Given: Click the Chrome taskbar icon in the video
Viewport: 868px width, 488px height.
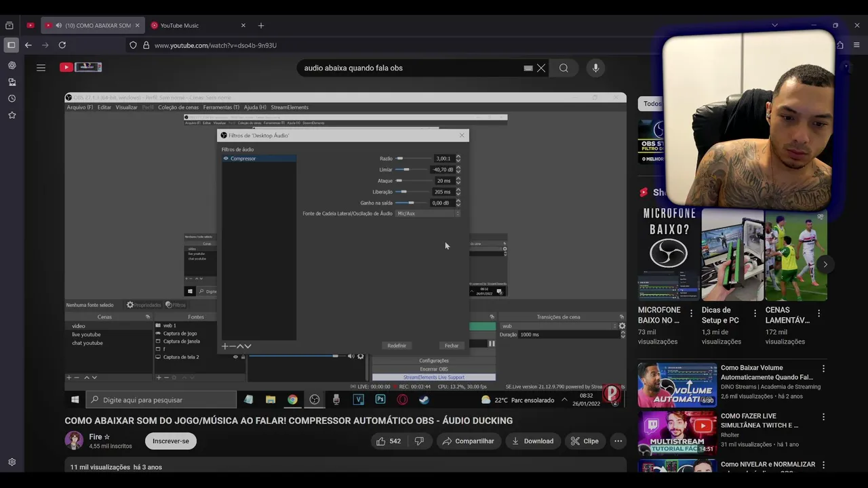Looking at the screenshot, I should point(292,400).
